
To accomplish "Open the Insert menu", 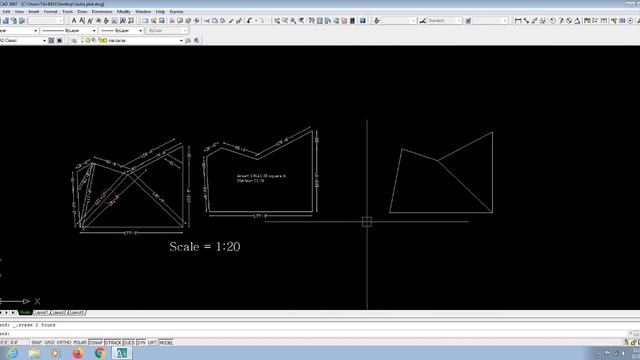I will coord(33,12).
